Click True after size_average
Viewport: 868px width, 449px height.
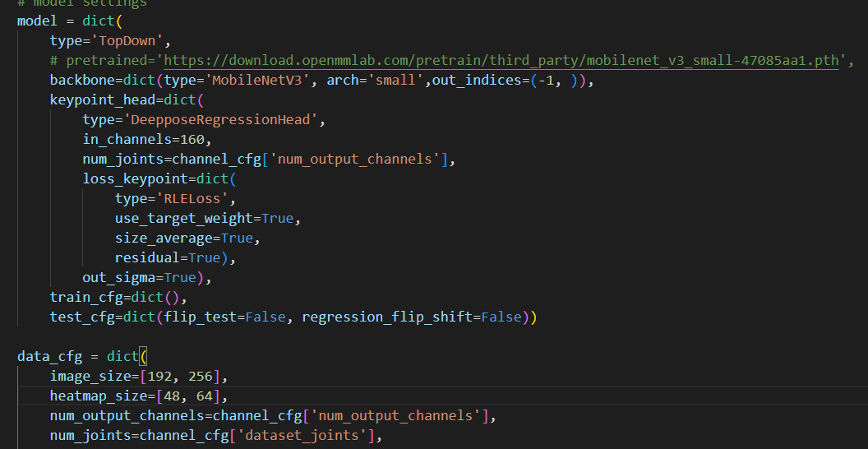[237, 238]
